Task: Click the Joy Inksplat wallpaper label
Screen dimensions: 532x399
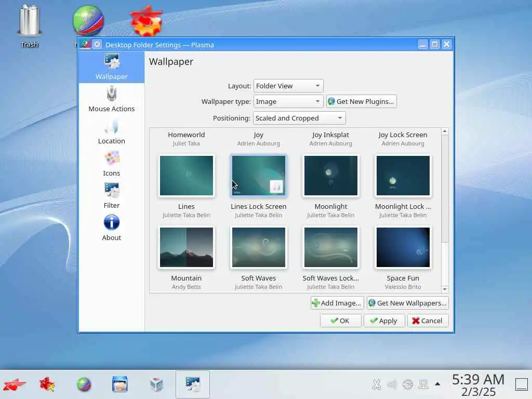Action: [x=331, y=135]
